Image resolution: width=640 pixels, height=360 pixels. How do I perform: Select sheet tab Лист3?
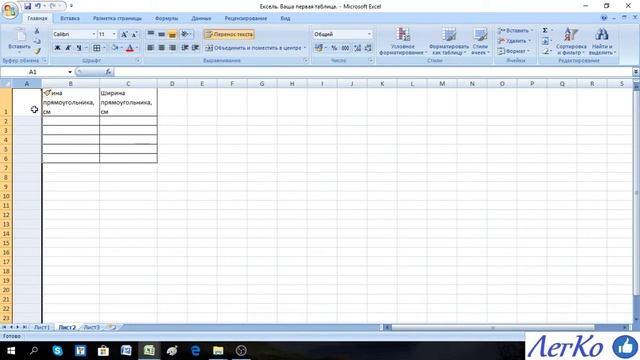pos(91,327)
